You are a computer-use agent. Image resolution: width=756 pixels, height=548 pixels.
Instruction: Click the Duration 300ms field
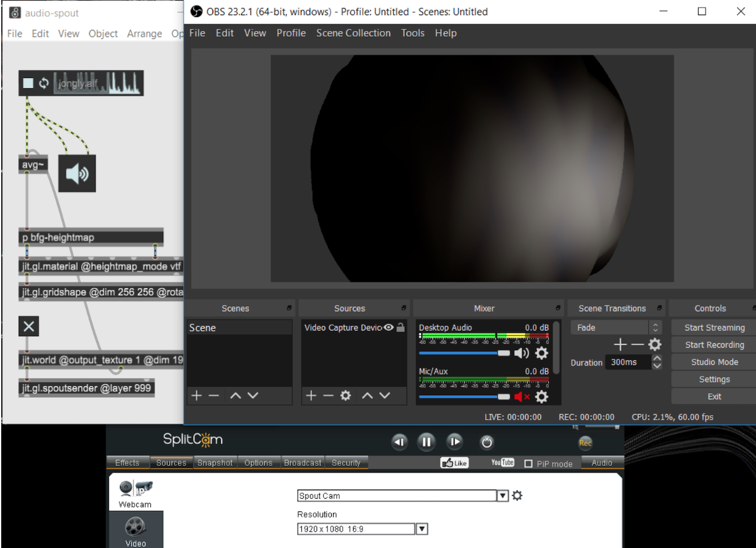point(628,362)
